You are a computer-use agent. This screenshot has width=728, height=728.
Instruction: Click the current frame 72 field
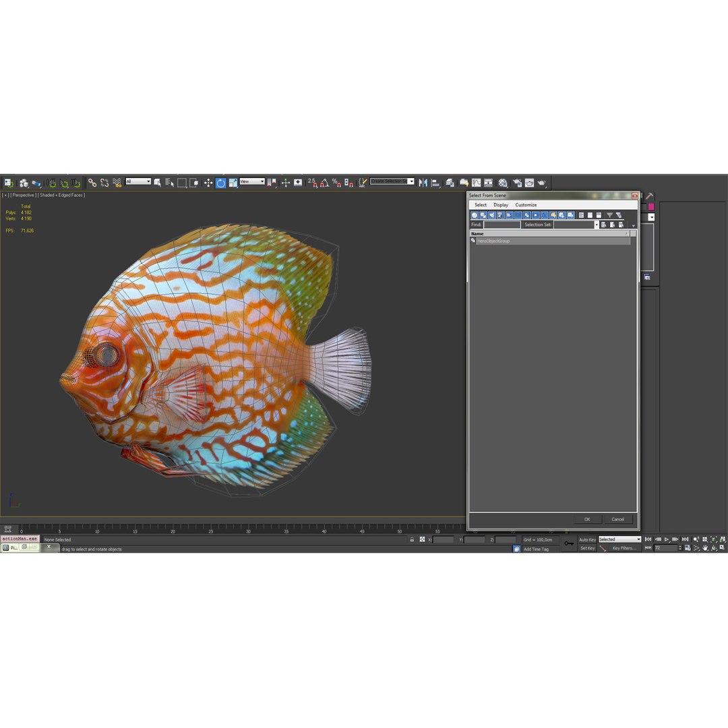(x=665, y=548)
